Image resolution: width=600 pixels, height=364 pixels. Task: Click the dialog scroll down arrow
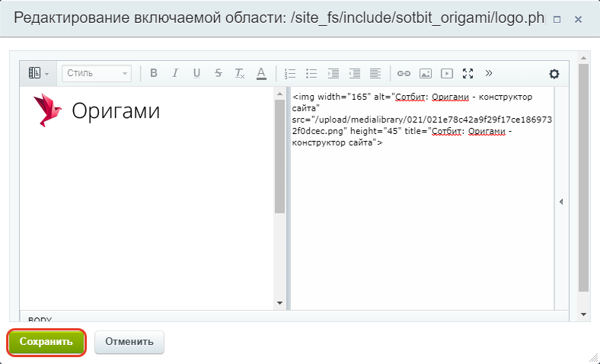coord(583,315)
